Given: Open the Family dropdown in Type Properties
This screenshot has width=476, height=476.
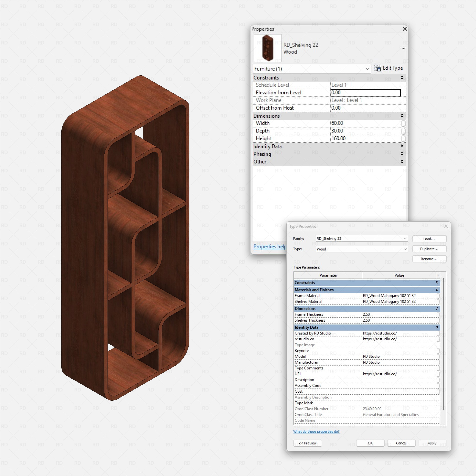Looking at the screenshot, I should pos(362,238).
